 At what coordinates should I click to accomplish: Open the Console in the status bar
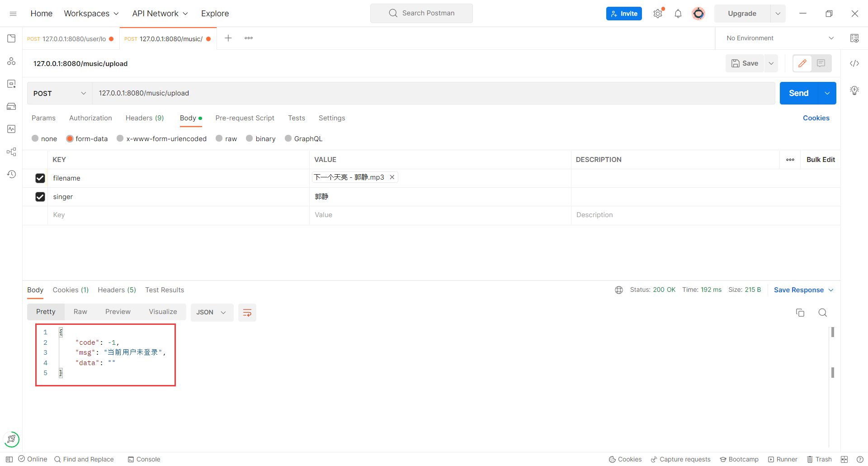click(x=144, y=459)
